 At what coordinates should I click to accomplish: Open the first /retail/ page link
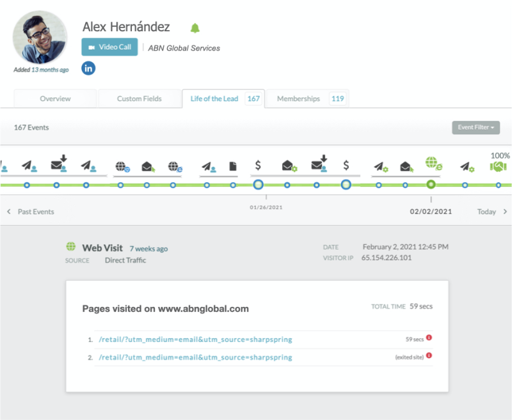[x=196, y=339]
